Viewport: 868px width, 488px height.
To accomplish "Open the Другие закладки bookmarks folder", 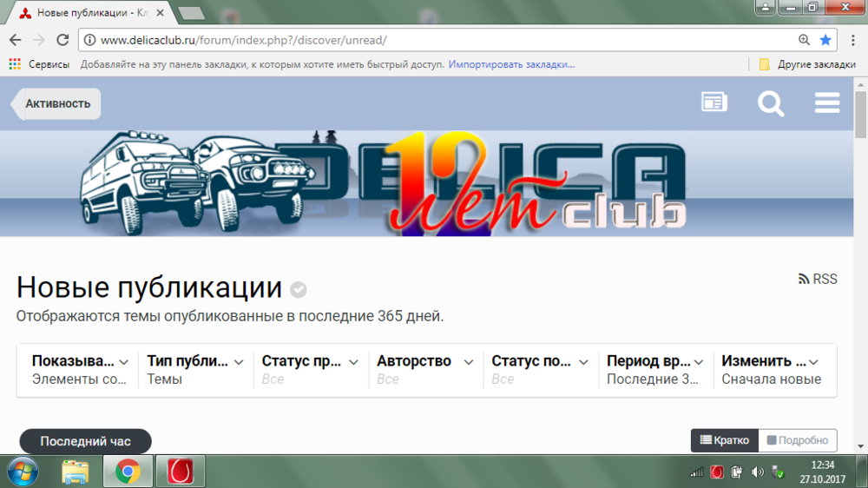I will [x=807, y=64].
